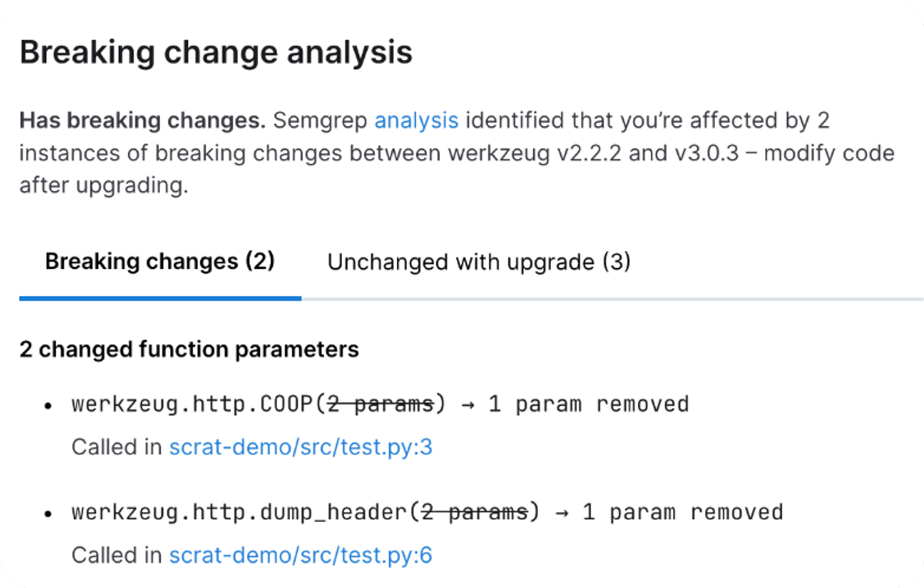Click 1 param removed on COOP line
This screenshot has width=924, height=588.
tap(588, 404)
